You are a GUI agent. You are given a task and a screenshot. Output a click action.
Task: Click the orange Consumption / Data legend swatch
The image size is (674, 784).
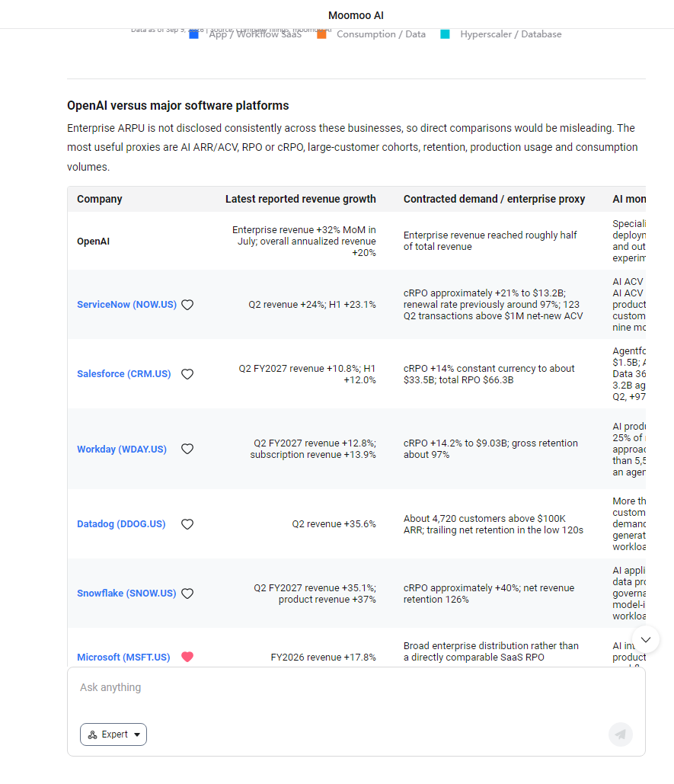click(x=321, y=34)
